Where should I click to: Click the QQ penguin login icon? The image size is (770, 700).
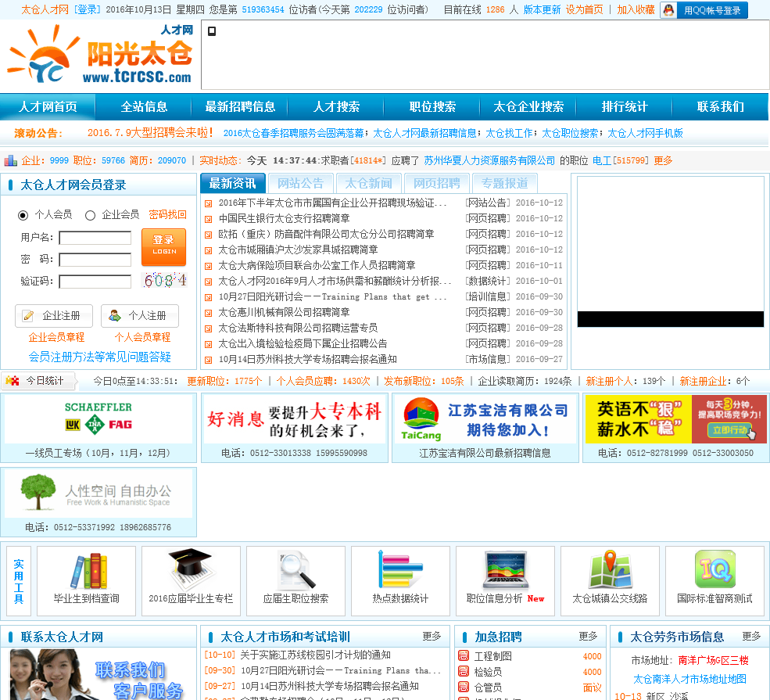(x=669, y=10)
